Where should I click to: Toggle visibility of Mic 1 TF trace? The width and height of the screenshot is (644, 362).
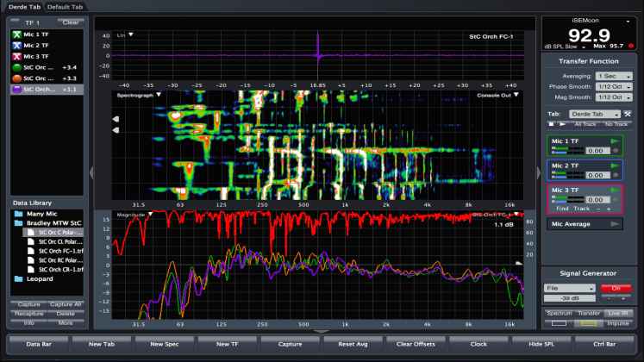(16, 33)
